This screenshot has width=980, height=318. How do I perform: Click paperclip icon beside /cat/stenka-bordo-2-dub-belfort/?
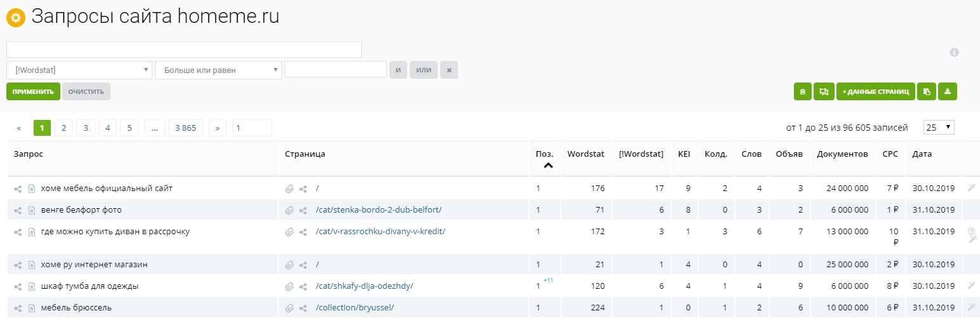pos(290,210)
